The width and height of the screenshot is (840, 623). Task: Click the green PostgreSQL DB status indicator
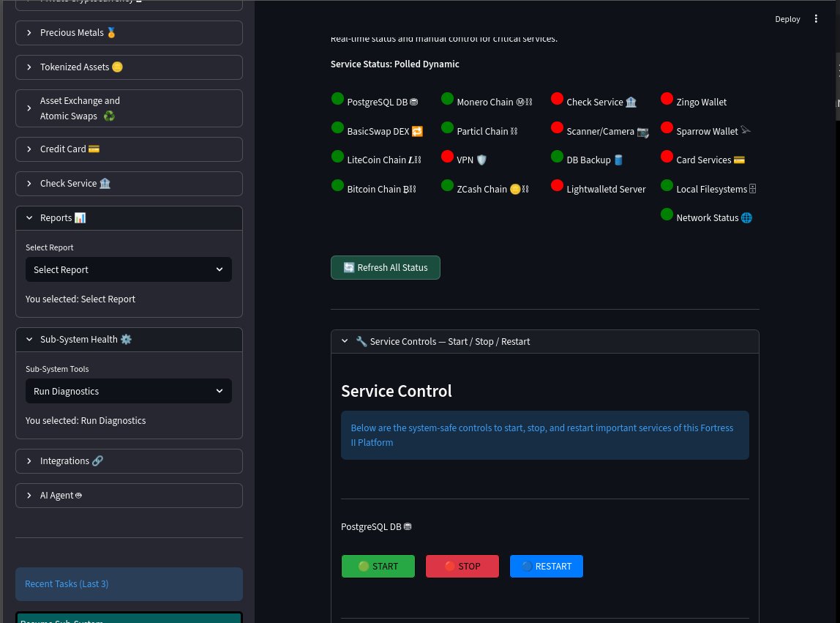[337, 99]
